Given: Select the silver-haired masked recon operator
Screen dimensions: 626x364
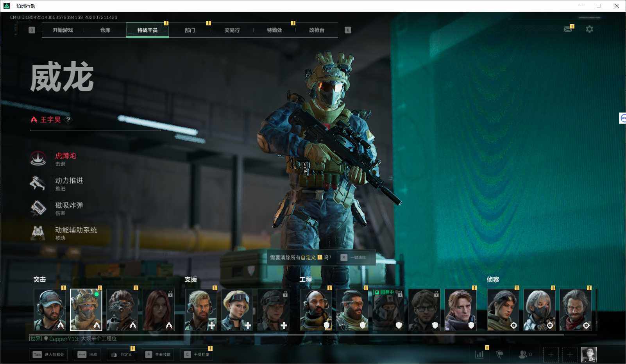Looking at the screenshot, I should pos(539,310).
